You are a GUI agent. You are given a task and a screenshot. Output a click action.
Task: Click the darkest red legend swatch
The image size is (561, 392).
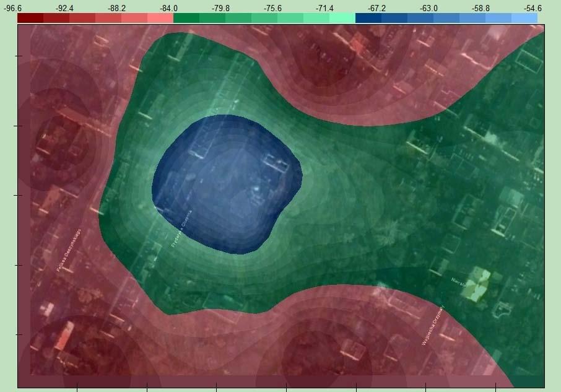pyautogui.click(x=30, y=18)
